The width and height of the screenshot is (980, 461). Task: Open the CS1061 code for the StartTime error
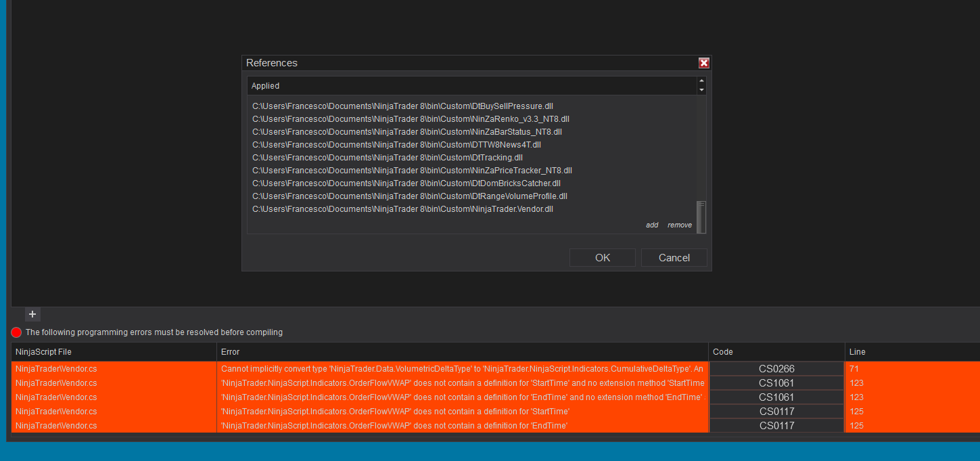click(776, 383)
